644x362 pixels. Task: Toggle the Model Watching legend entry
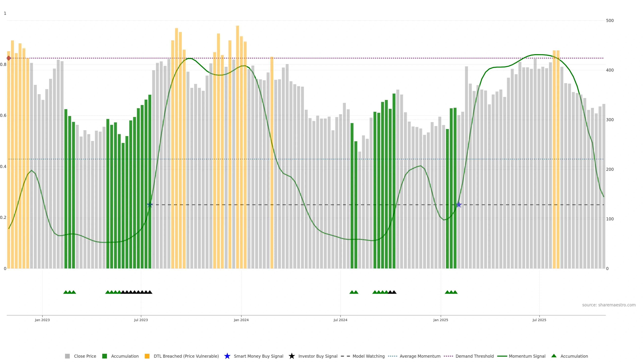pyautogui.click(x=368, y=356)
